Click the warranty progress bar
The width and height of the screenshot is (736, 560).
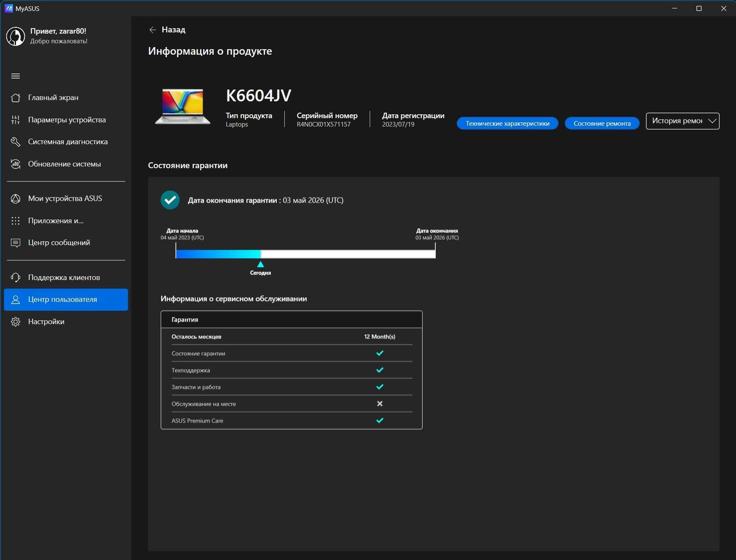tap(305, 254)
